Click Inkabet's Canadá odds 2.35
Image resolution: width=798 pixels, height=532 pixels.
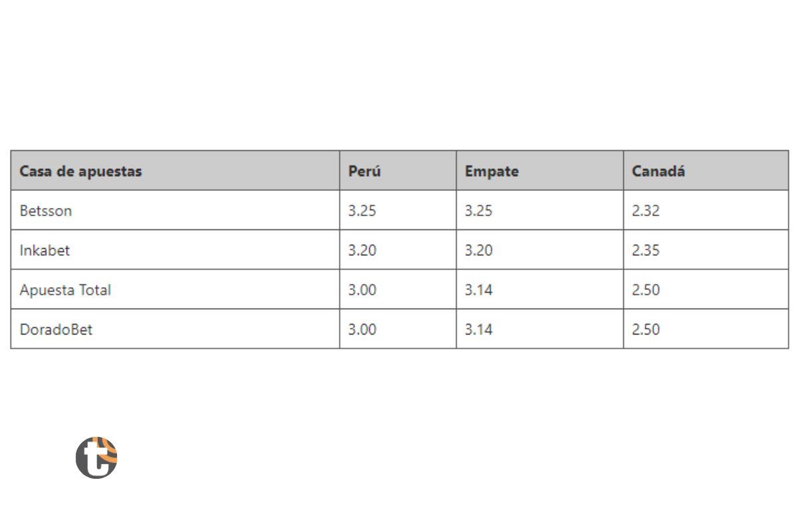(x=646, y=251)
